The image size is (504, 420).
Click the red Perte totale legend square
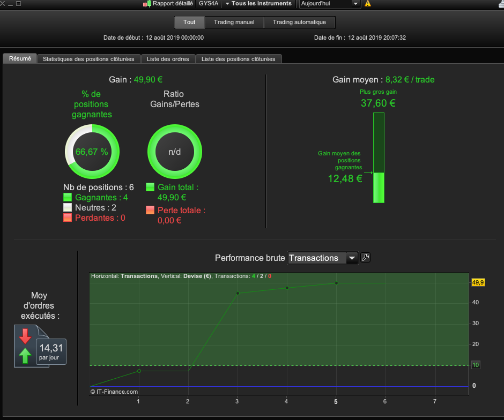click(x=150, y=210)
